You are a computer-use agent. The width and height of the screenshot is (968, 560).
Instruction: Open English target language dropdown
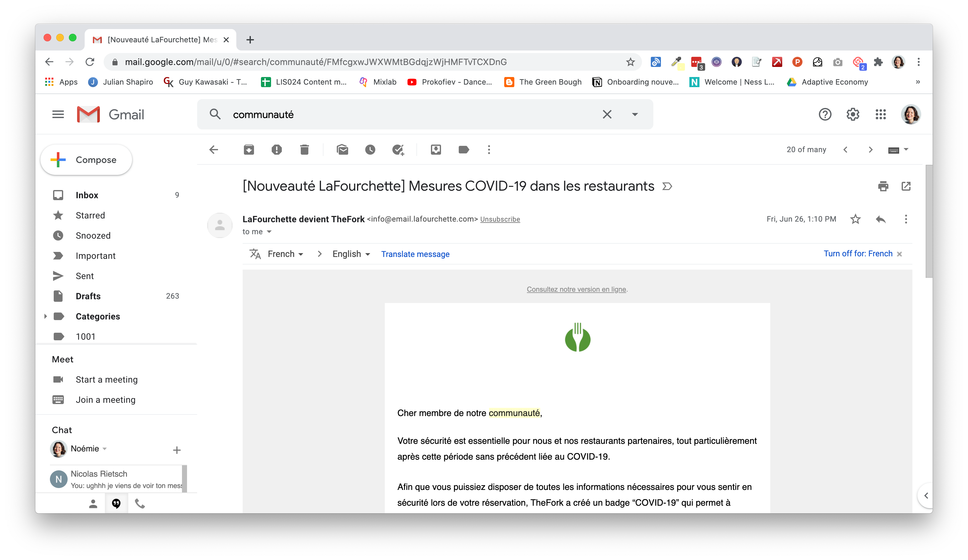click(351, 254)
